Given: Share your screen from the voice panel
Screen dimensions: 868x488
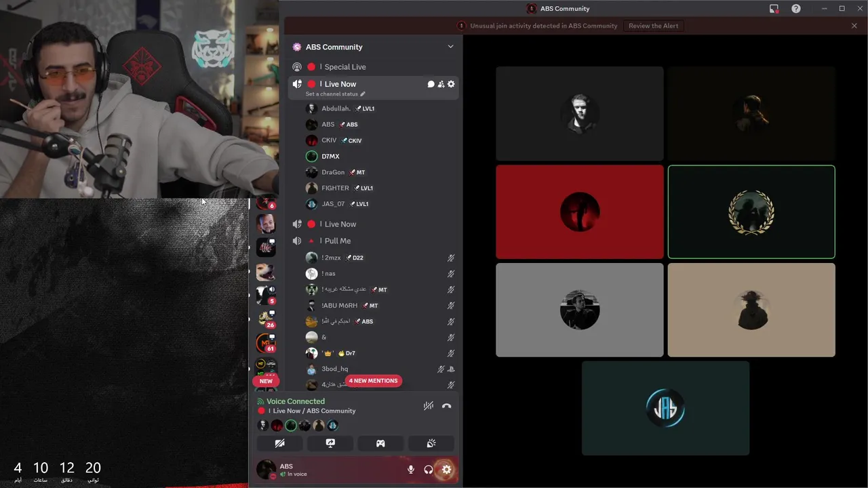Looking at the screenshot, I should point(330,443).
